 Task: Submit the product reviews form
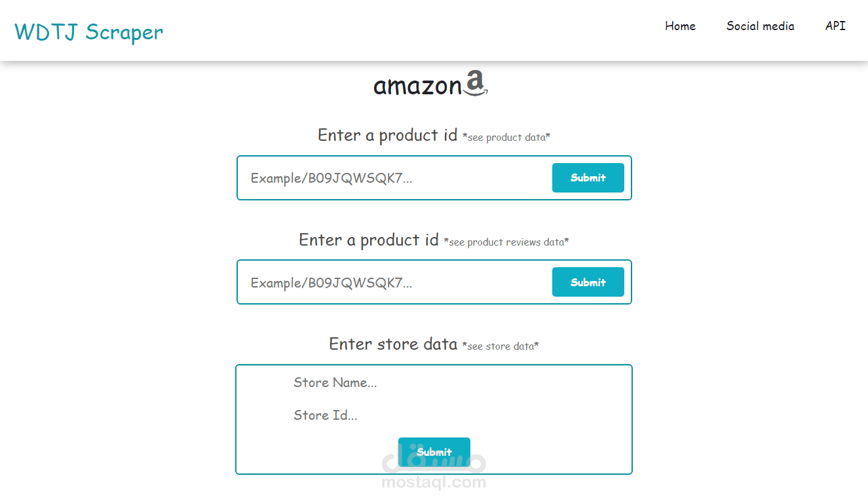[588, 282]
